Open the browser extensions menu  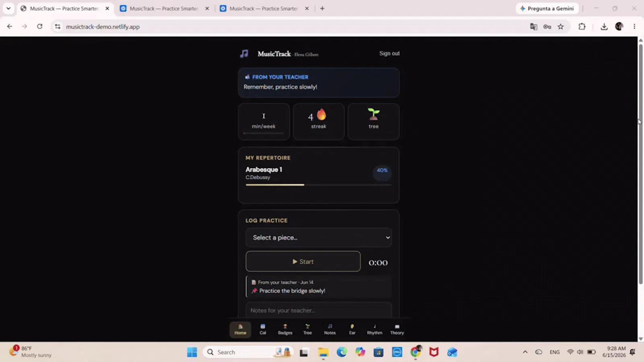[582, 27]
